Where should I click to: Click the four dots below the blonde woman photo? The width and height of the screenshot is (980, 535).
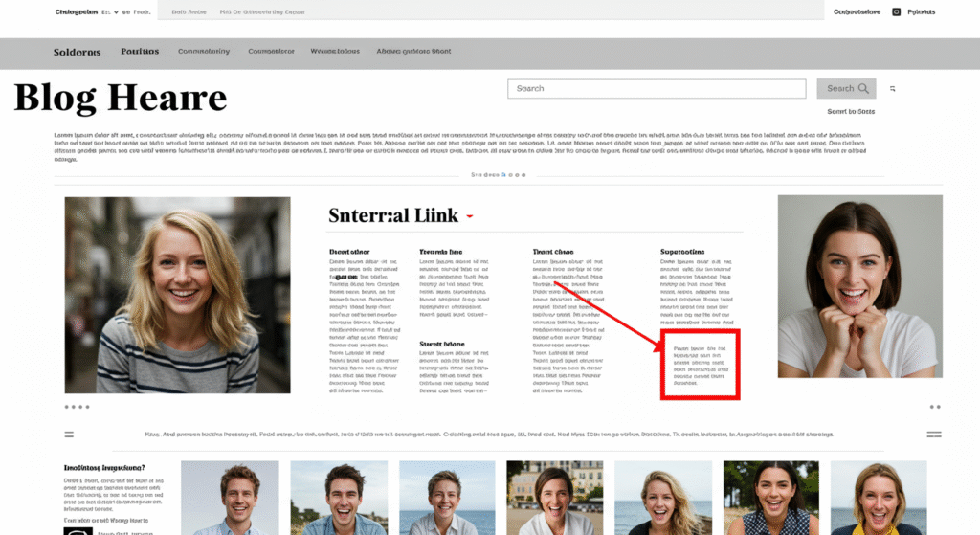[x=77, y=407]
